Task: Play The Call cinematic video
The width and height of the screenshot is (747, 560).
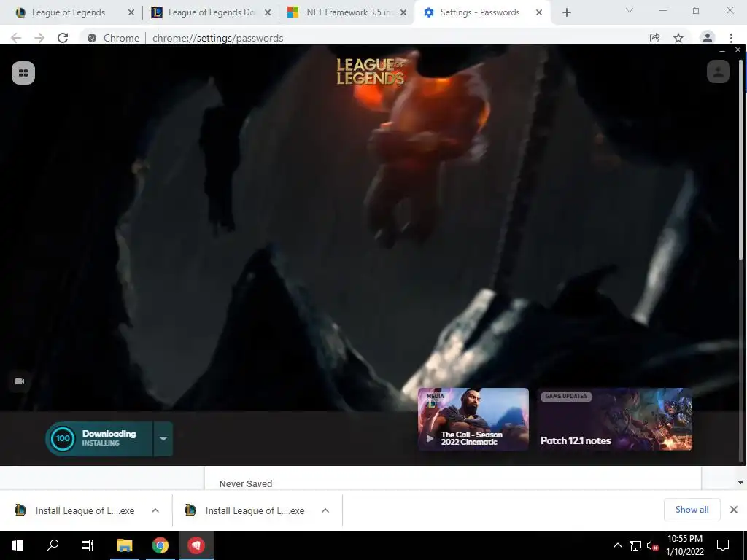Action: (x=430, y=438)
